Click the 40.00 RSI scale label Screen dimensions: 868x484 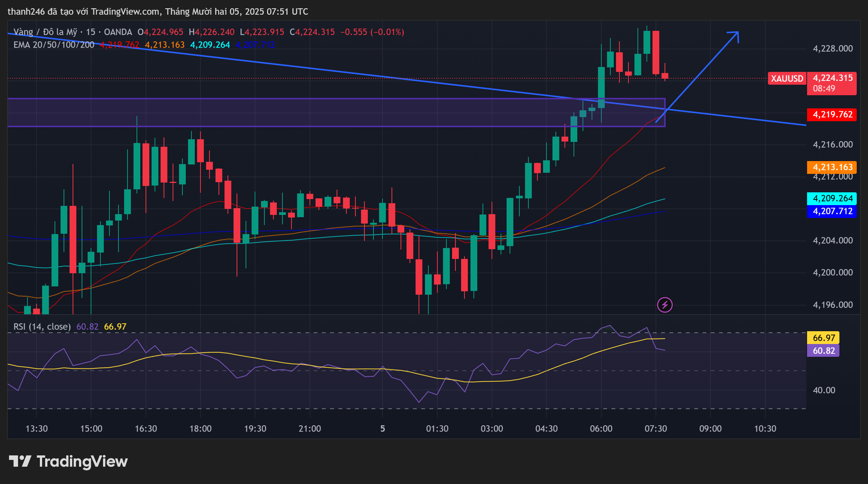tap(824, 390)
